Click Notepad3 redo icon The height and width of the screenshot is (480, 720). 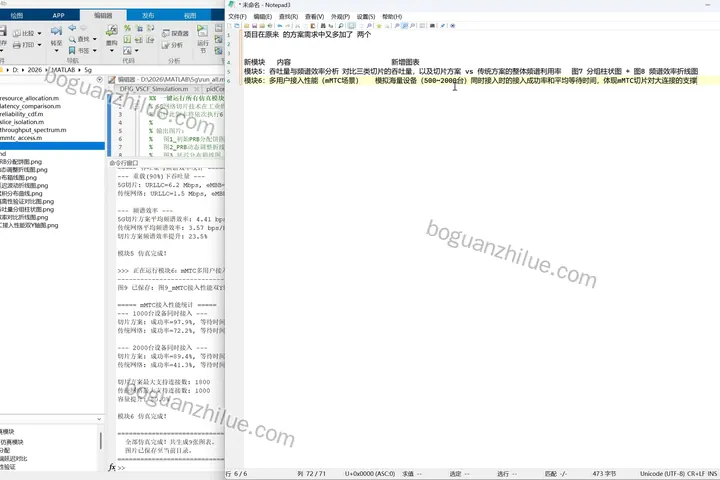point(288,26)
